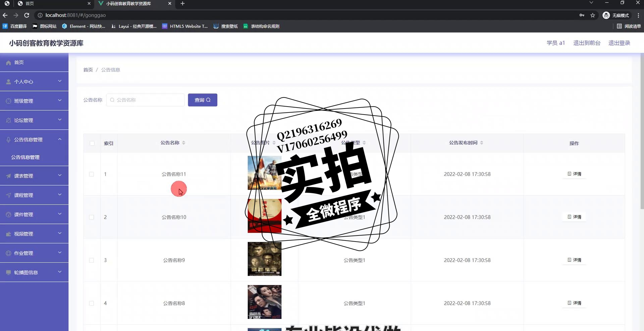Open 详情 for 公告名称9
The image size is (644, 331).
(574, 260)
